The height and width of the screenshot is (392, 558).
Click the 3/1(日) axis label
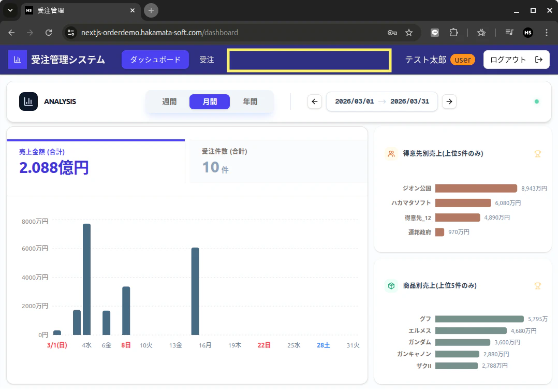point(57,345)
